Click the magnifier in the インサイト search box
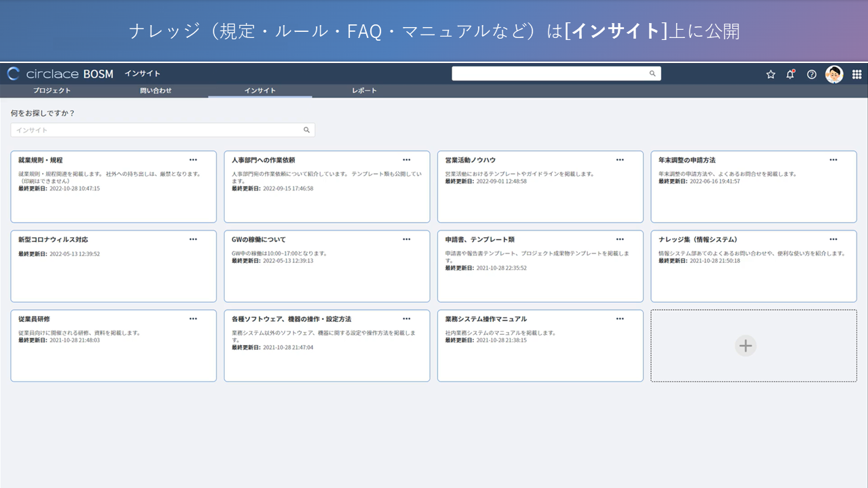This screenshot has width=868, height=488. click(307, 130)
